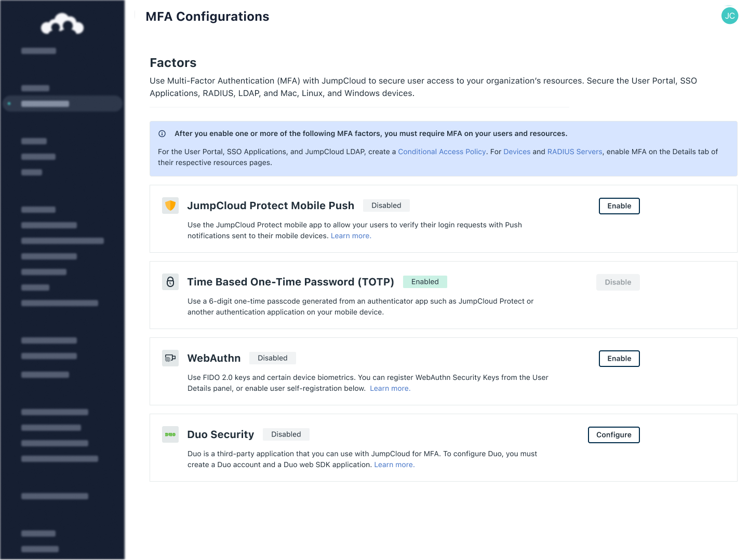Image resolution: width=749 pixels, height=560 pixels.
Task: Open the JC user avatar menu
Action: tap(729, 16)
